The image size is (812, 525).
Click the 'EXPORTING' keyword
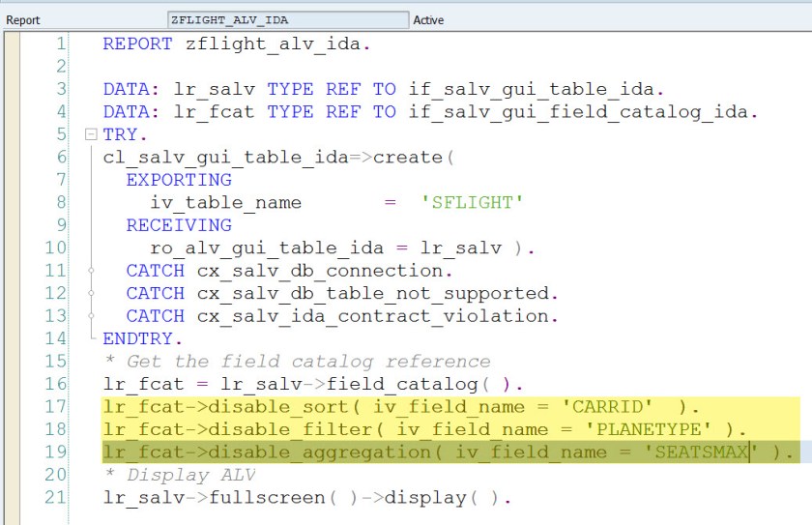(179, 180)
